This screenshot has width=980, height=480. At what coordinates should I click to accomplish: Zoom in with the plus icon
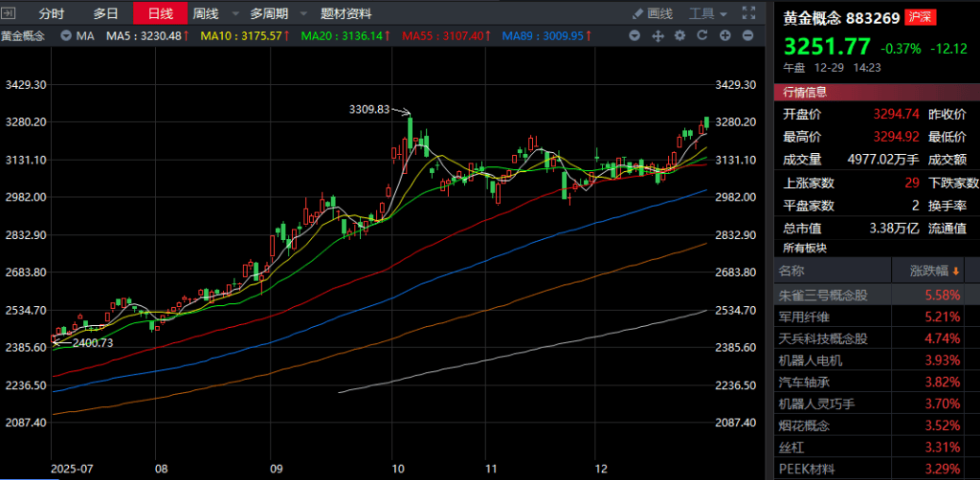[x=724, y=35]
